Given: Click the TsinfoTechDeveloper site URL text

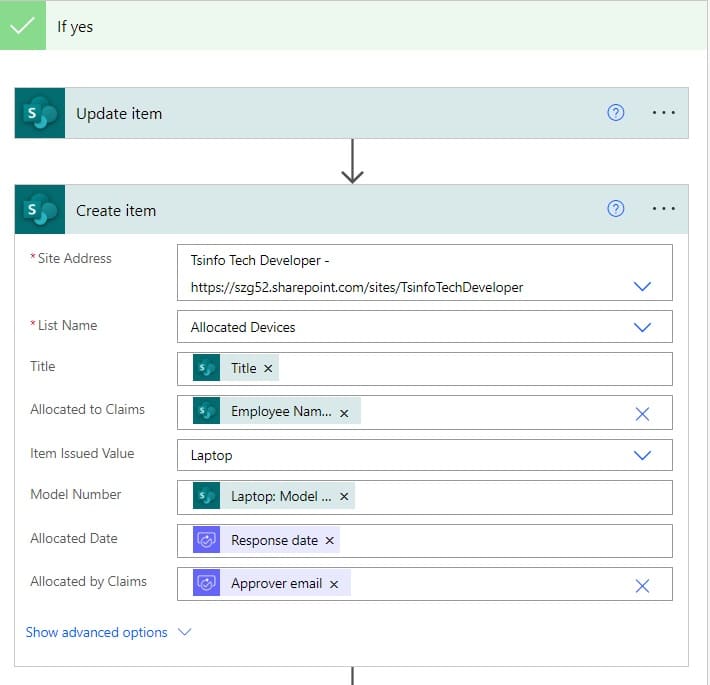Looking at the screenshot, I should pos(357,287).
